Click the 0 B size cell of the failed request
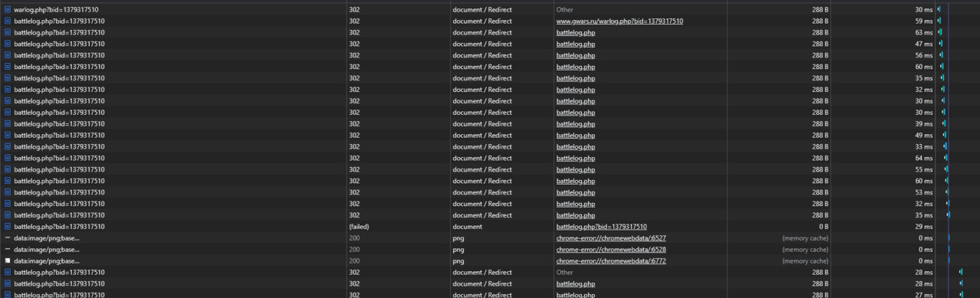The image size is (980, 298). tap(823, 227)
